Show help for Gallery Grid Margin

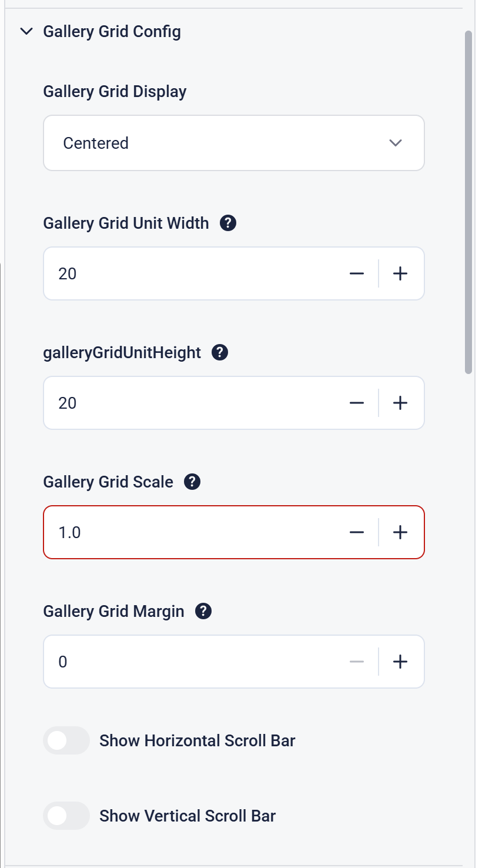pyautogui.click(x=203, y=612)
